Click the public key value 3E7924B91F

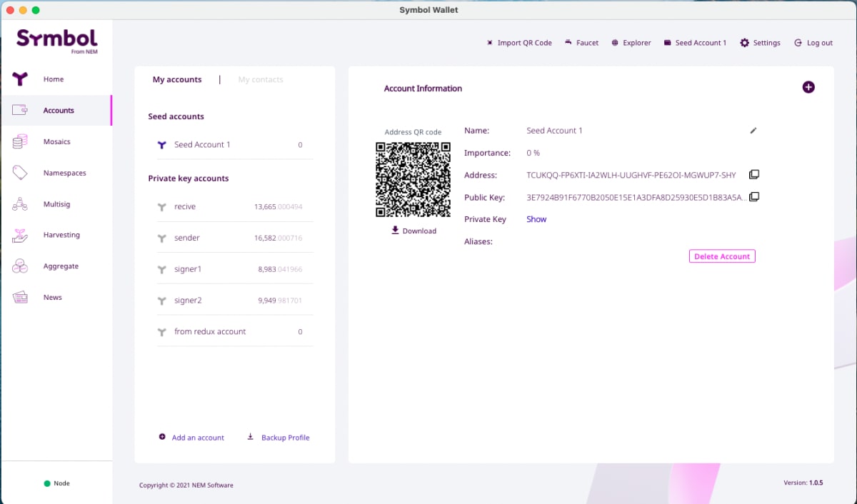[636, 197]
